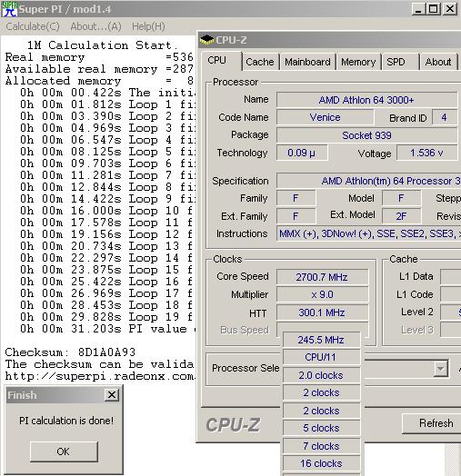Click the Checksum: 8D1A0A93 line in Super PI
This screenshot has width=461, height=476.
(x=70, y=352)
